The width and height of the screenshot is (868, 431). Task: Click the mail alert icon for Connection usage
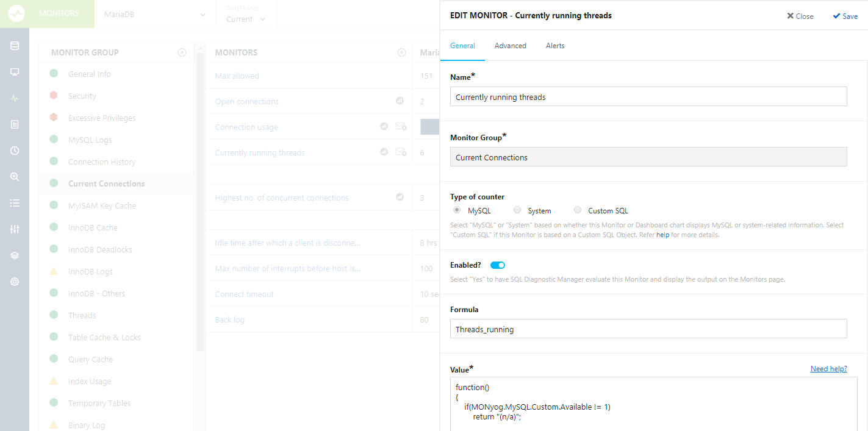401,126
